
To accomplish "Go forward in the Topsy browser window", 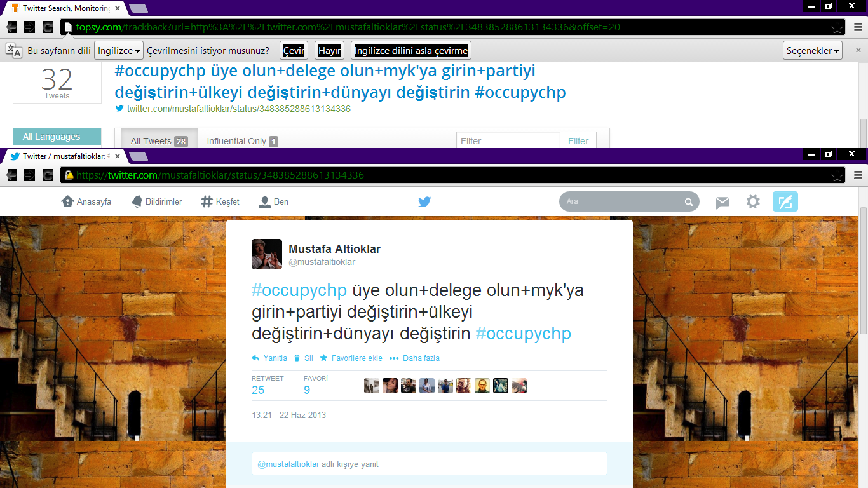I will click(29, 27).
